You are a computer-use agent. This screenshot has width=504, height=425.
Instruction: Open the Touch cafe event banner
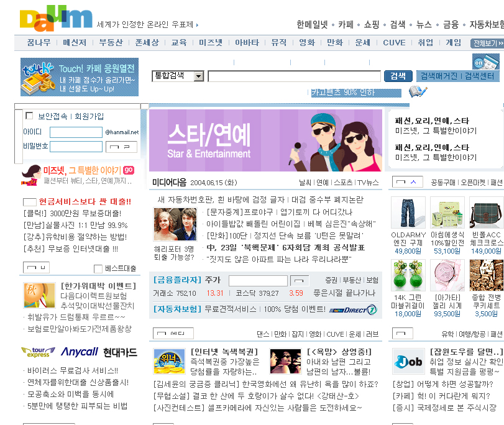pos(80,77)
